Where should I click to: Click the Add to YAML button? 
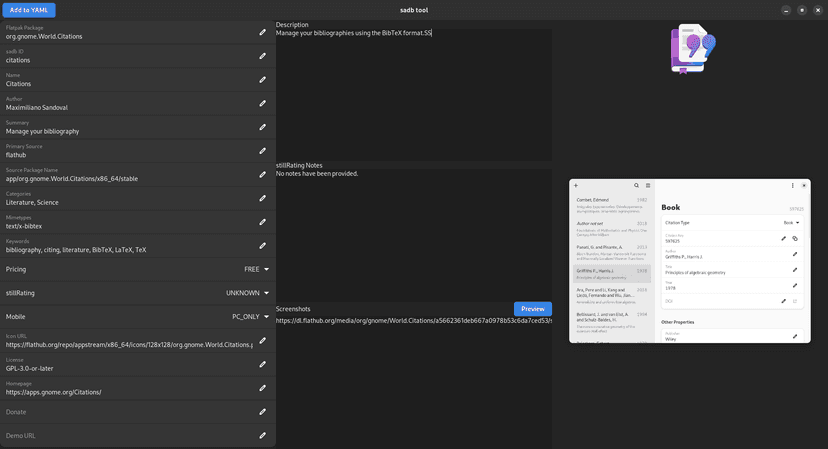[28, 10]
